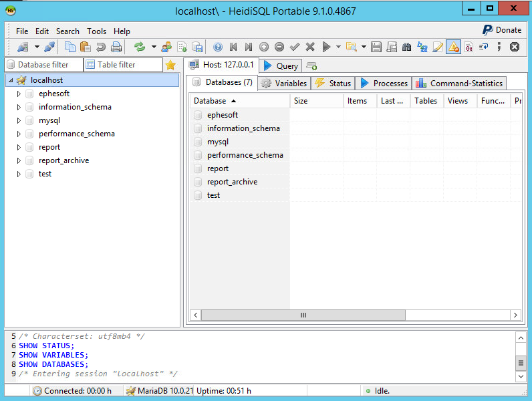Go to first row icon
532x401 pixels.
(x=233, y=47)
